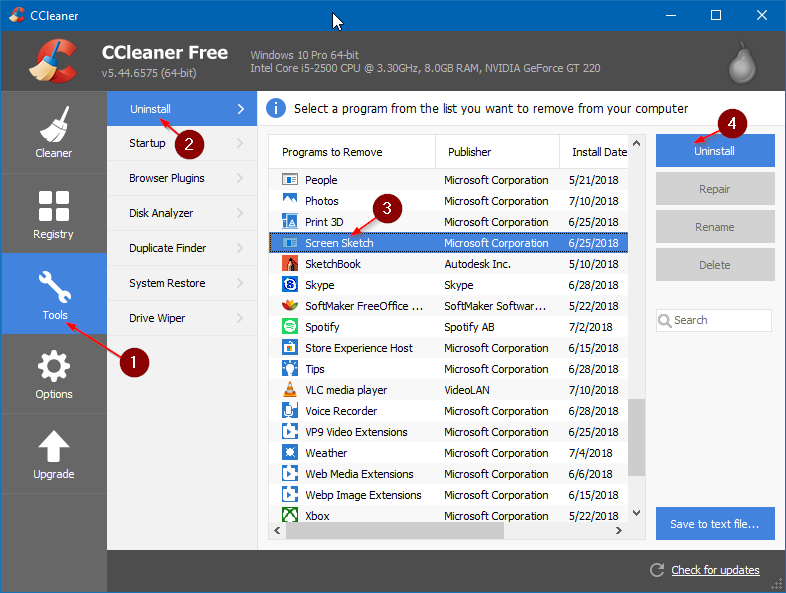Click the vertical scrollbar thumb of the list

click(x=637, y=437)
